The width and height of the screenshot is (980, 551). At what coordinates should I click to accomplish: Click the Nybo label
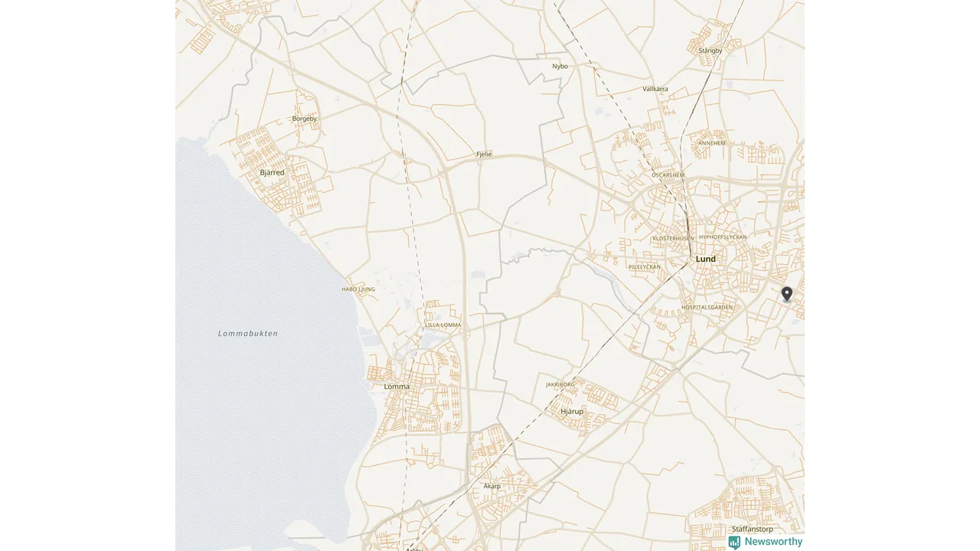560,66
